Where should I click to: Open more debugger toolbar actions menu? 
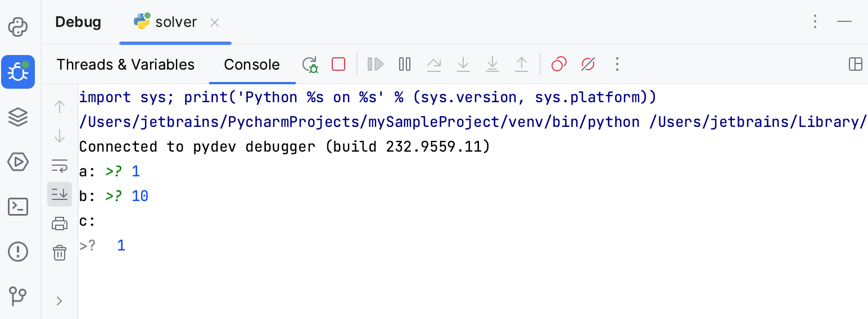pos(617,65)
